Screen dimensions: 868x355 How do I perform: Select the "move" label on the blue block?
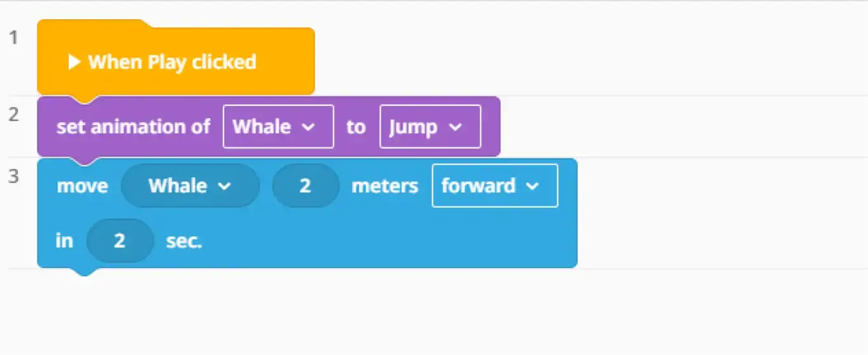(x=83, y=186)
